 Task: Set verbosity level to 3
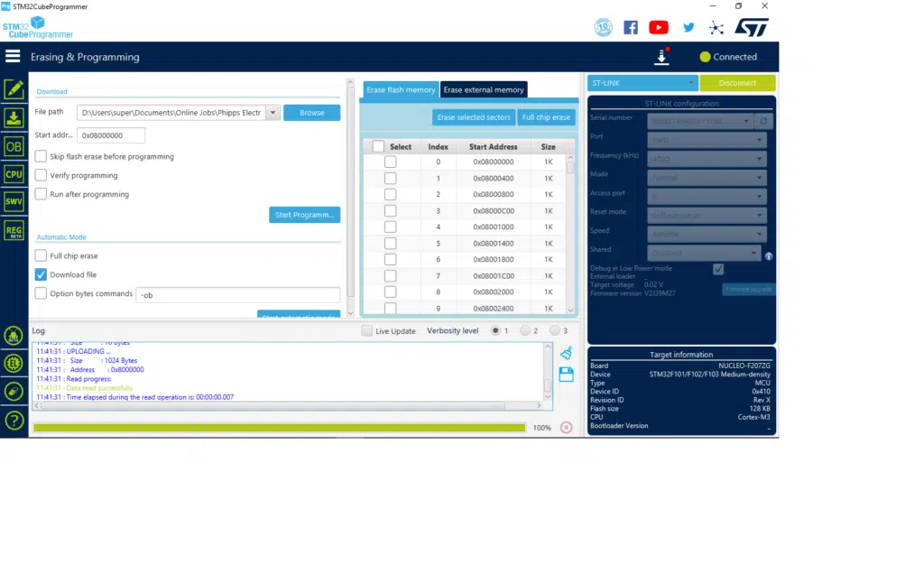(x=555, y=330)
